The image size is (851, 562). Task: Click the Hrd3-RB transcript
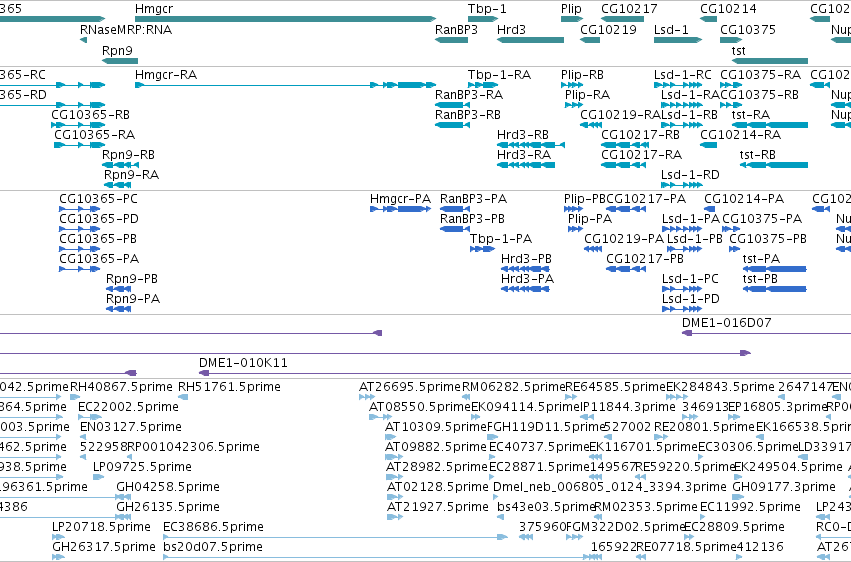coord(531,145)
